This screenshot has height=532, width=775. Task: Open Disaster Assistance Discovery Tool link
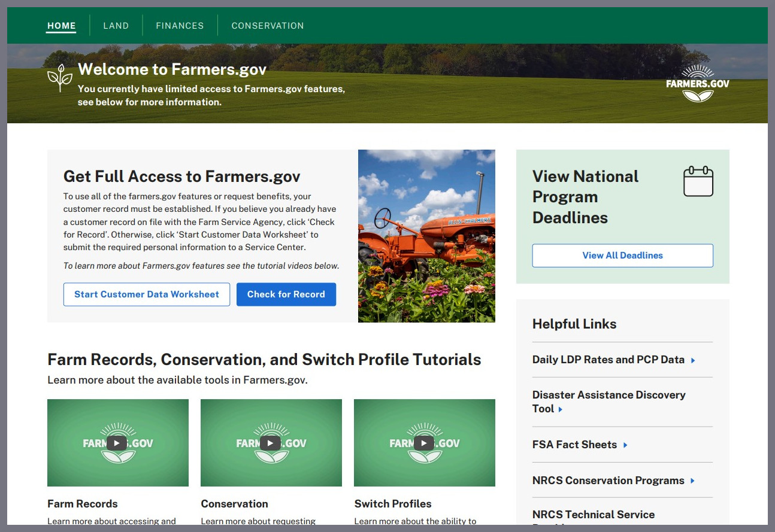tap(609, 402)
